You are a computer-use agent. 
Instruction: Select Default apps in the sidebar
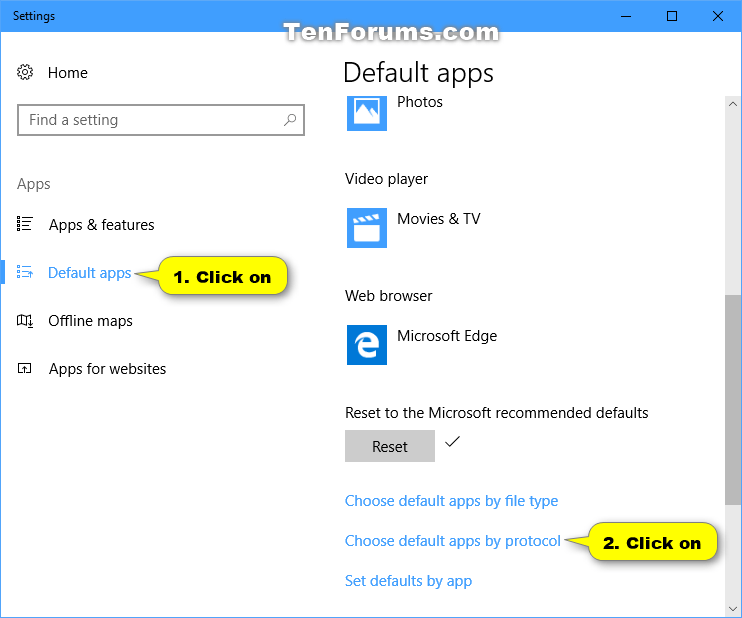89,273
